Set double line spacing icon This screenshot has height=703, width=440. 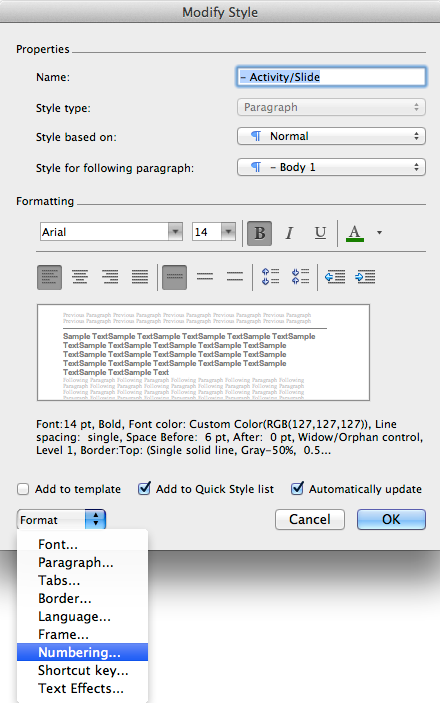235,277
